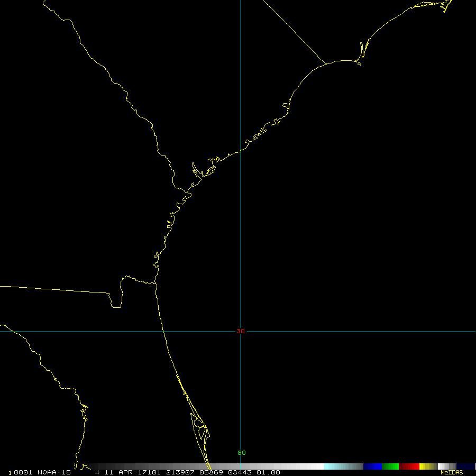This screenshot has width=476, height=476.
Task: Click the white-to-gray segment above McIDAS label
Action: 447,466
